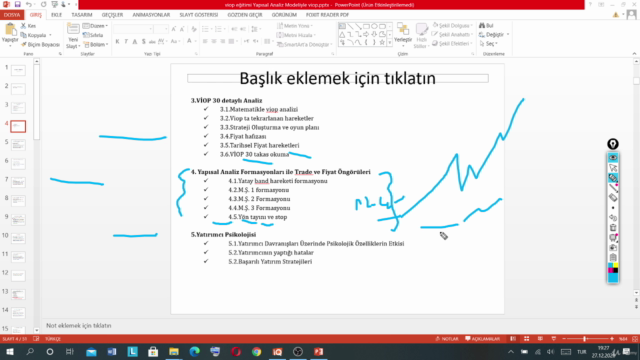Click the Kopyala copy command
This screenshot has height=360, width=640.
(36, 35)
